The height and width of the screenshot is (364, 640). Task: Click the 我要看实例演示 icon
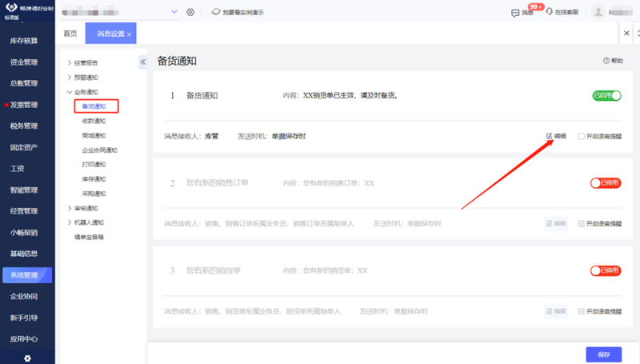pos(216,12)
